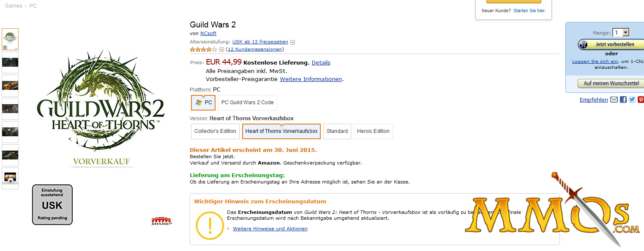Viewport: 644px width, 251px height.
Task: Select the Collector's Edition version
Action: (x=215, y=131)
